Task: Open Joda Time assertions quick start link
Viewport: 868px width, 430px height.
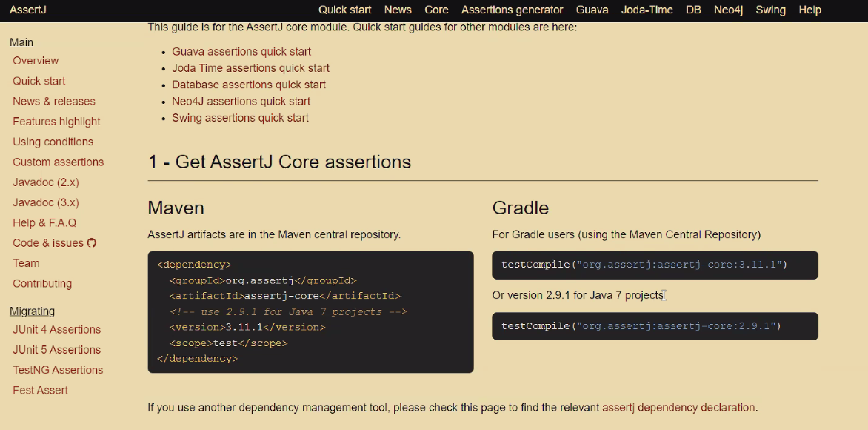Action: [x=251, y=68]
